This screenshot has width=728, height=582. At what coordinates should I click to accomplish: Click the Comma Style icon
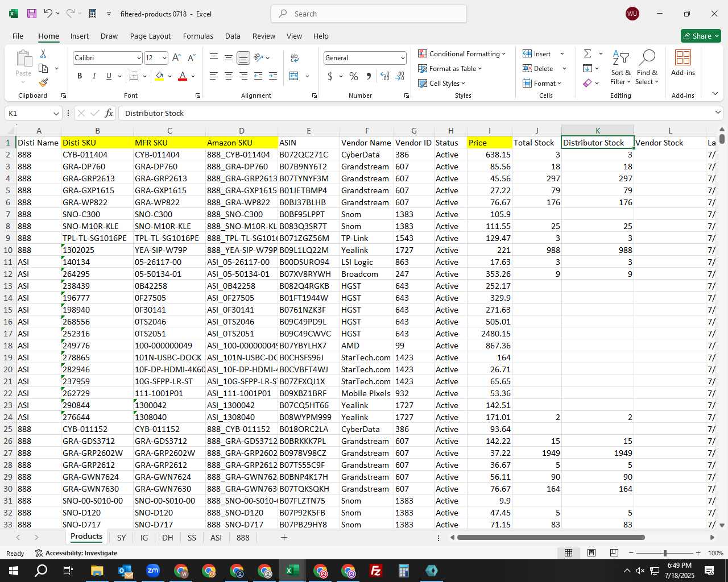369,76
